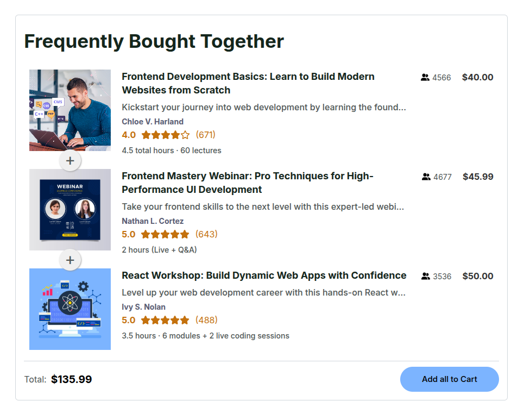
Task: Click the enrolled students icon beside 4566
Action: click(x=425, y=78)
